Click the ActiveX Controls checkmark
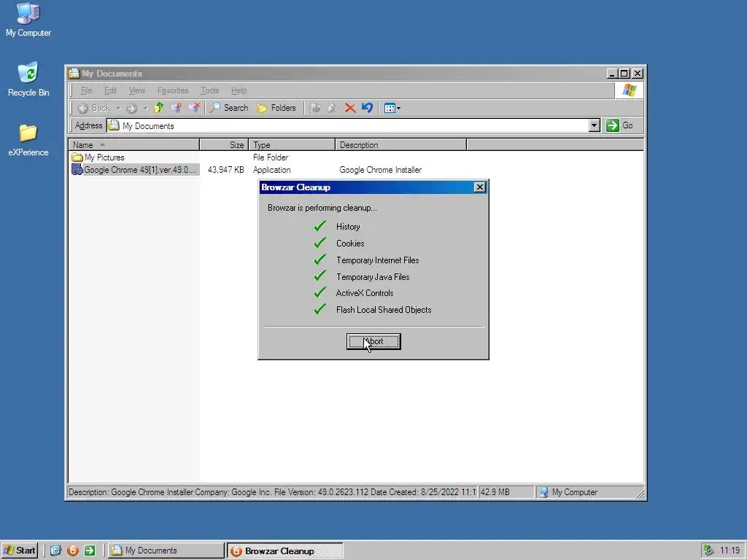The image size is (747, 560). (x=320, y=292)
